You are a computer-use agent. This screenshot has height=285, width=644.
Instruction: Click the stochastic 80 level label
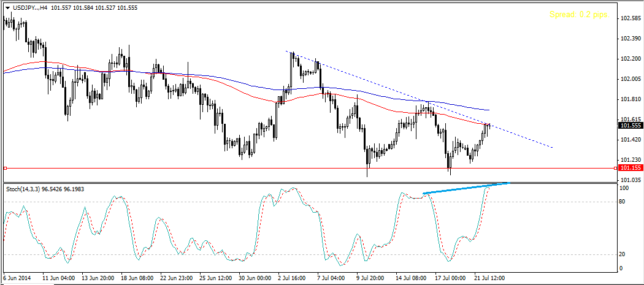tap(623, 201)
